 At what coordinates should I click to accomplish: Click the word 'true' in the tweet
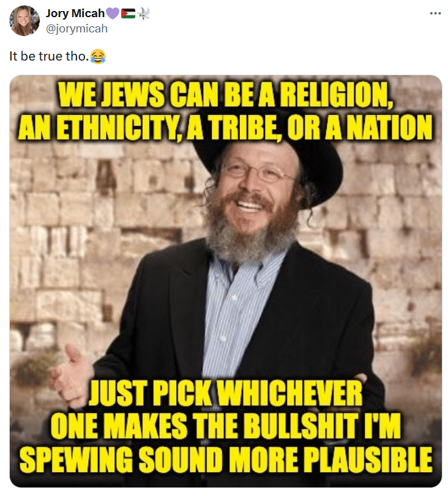[x=50, y=56]
